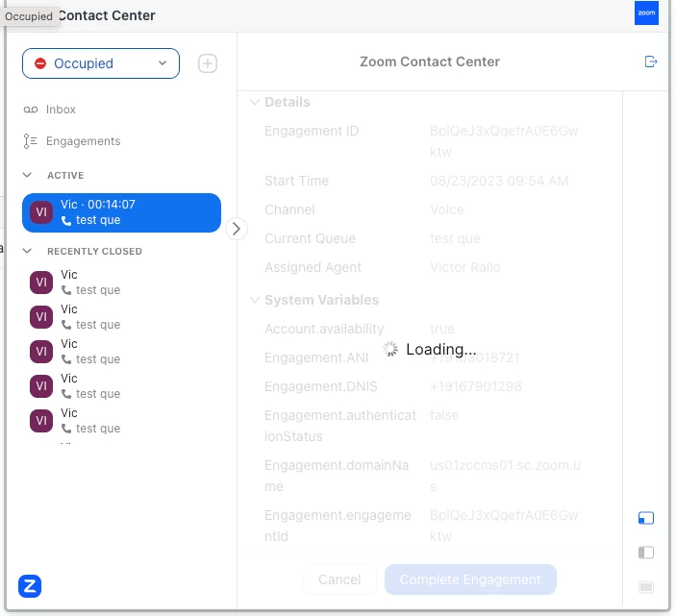Select the side panel layout icon
This screenshot has height=616, width=676.
click(646, 553)
